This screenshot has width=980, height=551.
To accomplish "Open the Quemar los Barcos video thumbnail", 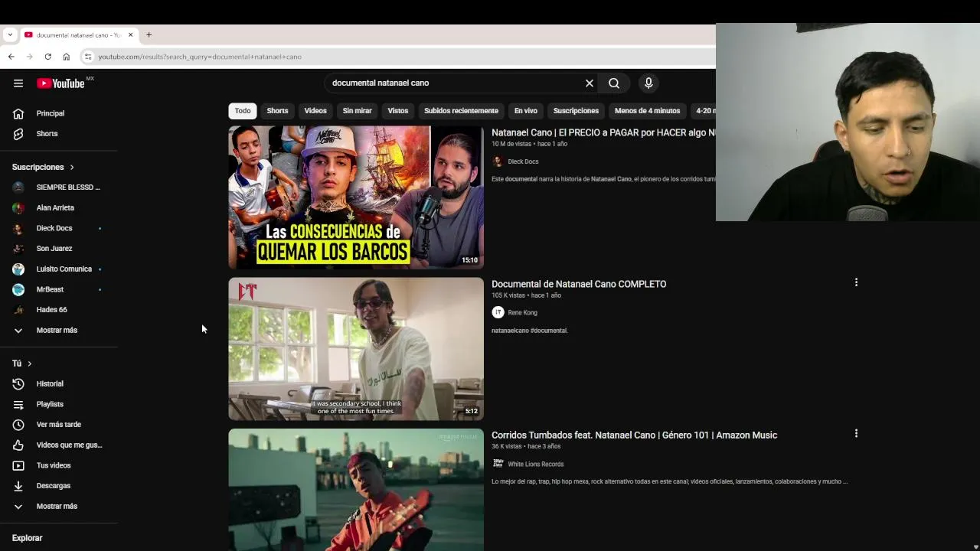I will pos(356,197).
